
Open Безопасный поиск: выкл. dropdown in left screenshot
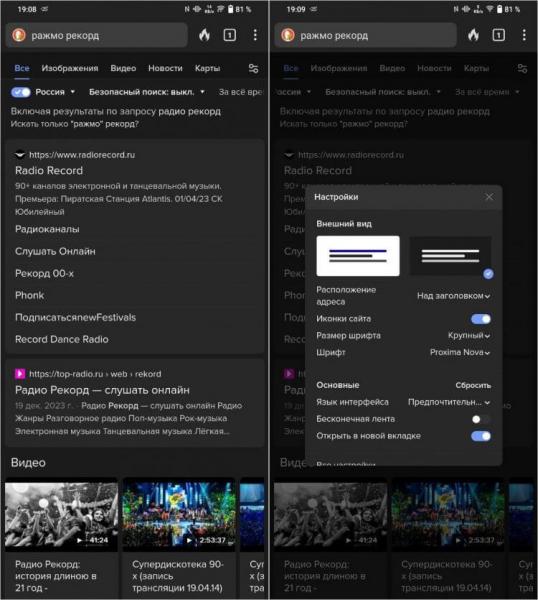(x=147, y=92)
